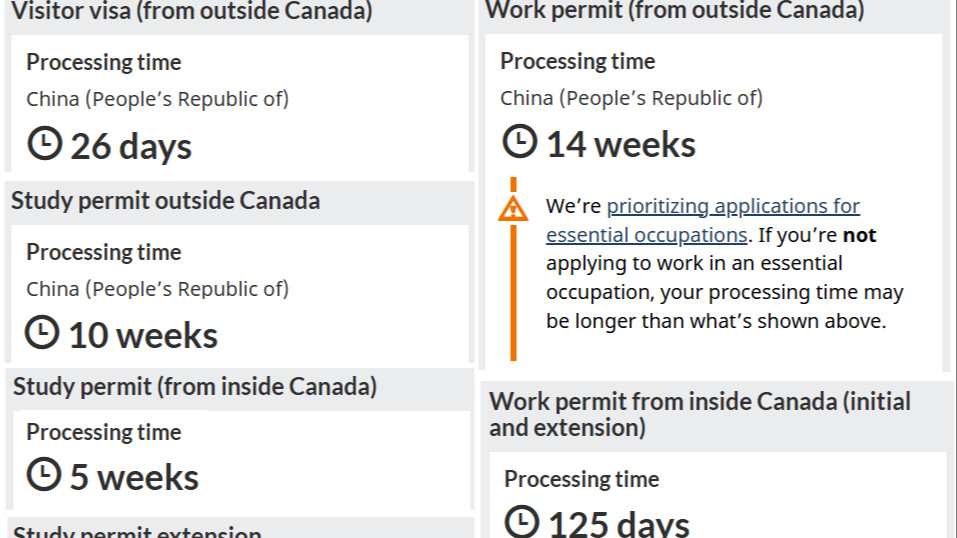Click the clock icon beside 125 days
The width and height of the screenshot is (957, 538).
click(522, 522)
